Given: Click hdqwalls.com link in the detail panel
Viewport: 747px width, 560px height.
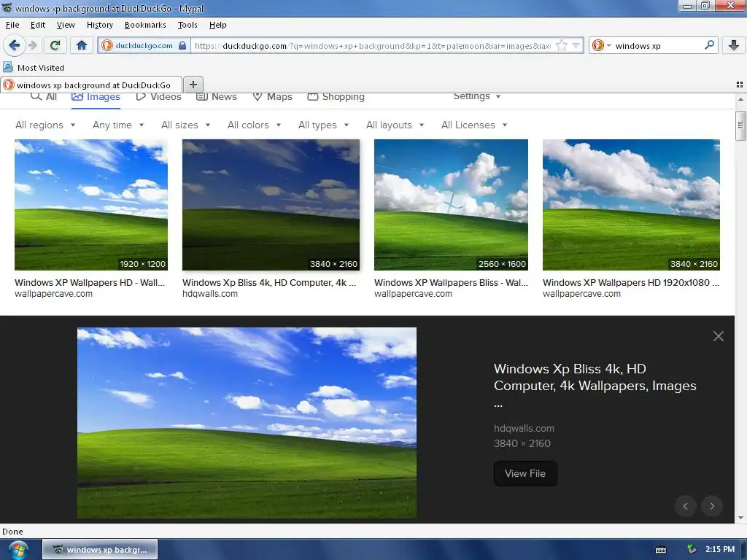Looking at the screenshot, I should [524, 428].
